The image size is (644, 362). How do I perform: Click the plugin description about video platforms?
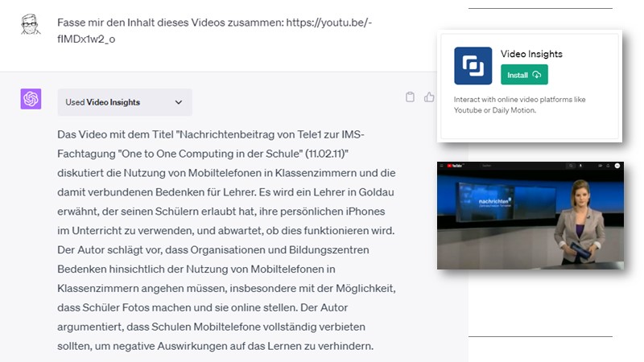pos(519,105)
